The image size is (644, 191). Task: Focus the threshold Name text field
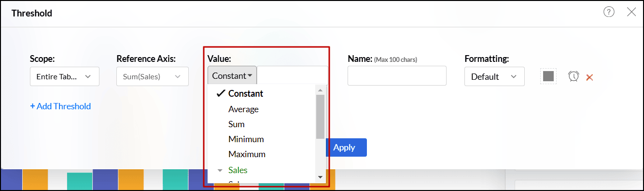pyautogui.click(x=397, y=76)
